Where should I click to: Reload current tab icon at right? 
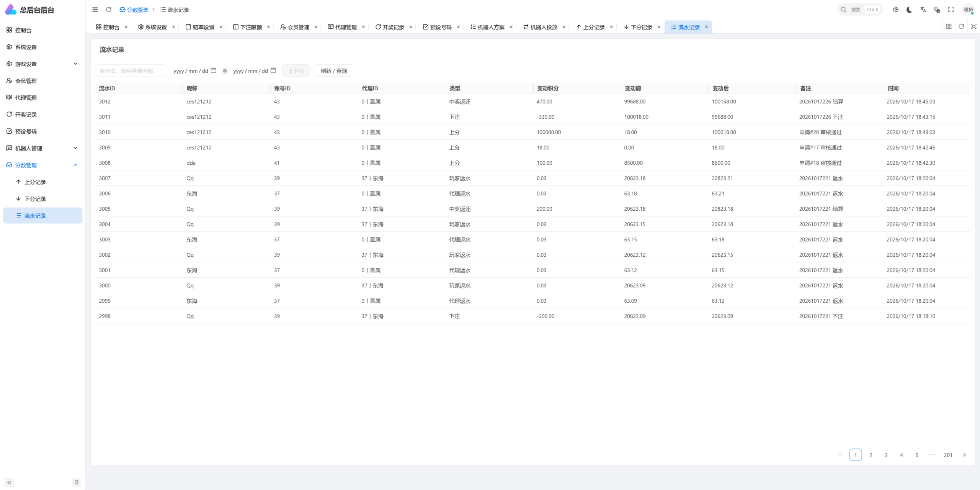point(961,26)
